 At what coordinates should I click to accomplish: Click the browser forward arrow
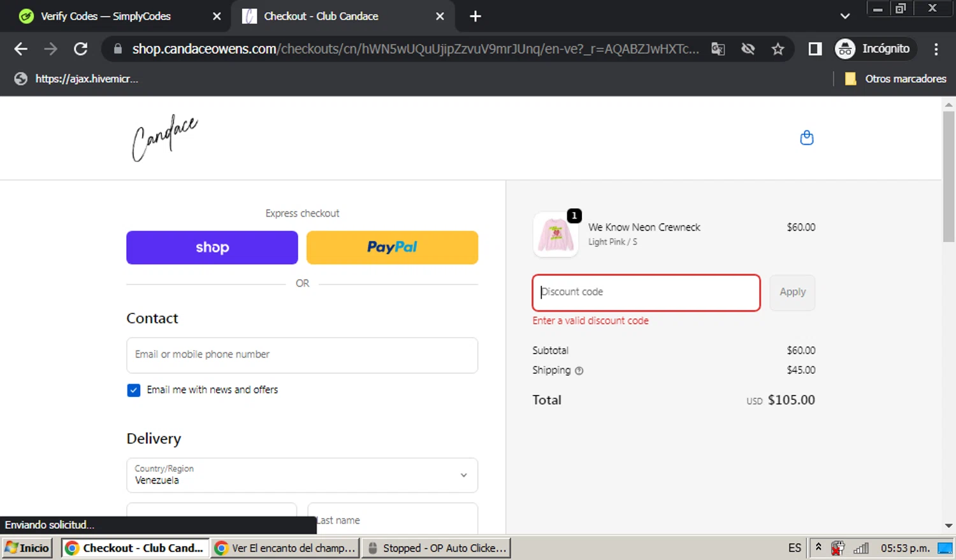point(50,49)
